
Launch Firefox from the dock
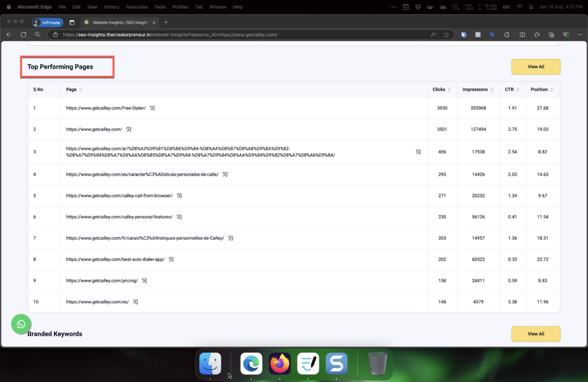point(280,363)
